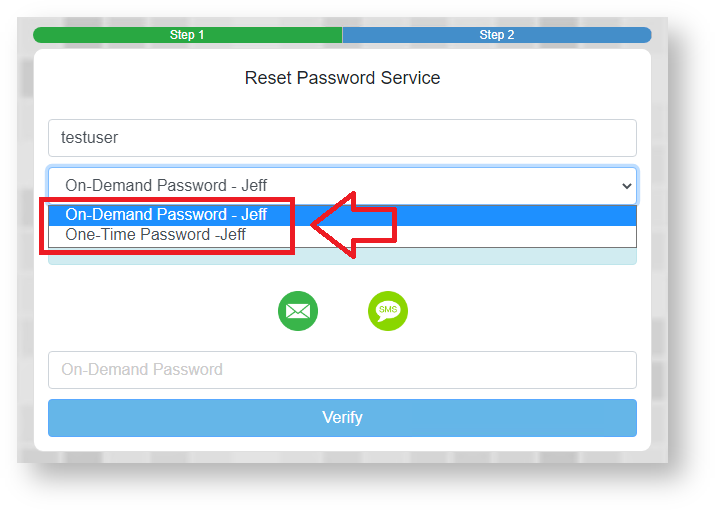Click the "On-Demand Password" placeholder text

142,370
